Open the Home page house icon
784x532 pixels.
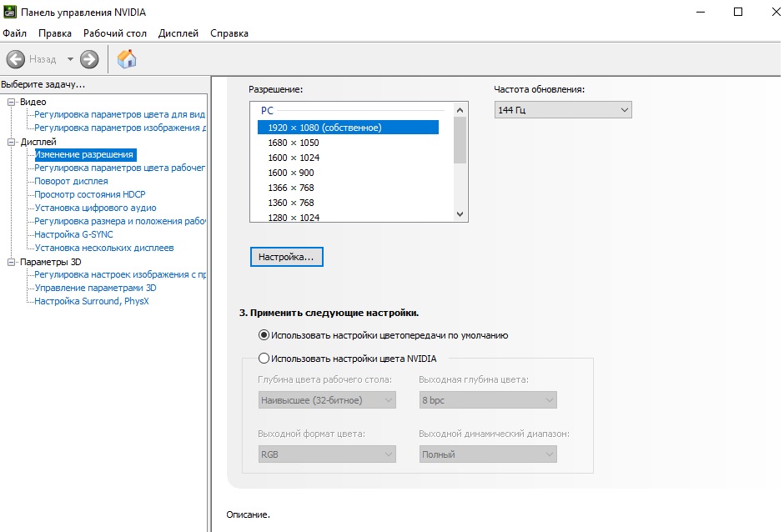coord(127,59)
